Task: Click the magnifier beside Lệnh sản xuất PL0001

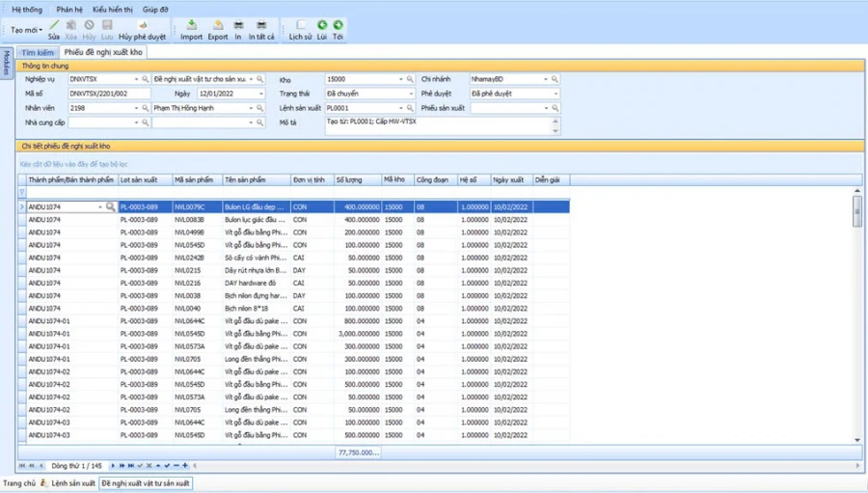Action: click(x=410, y=108)
